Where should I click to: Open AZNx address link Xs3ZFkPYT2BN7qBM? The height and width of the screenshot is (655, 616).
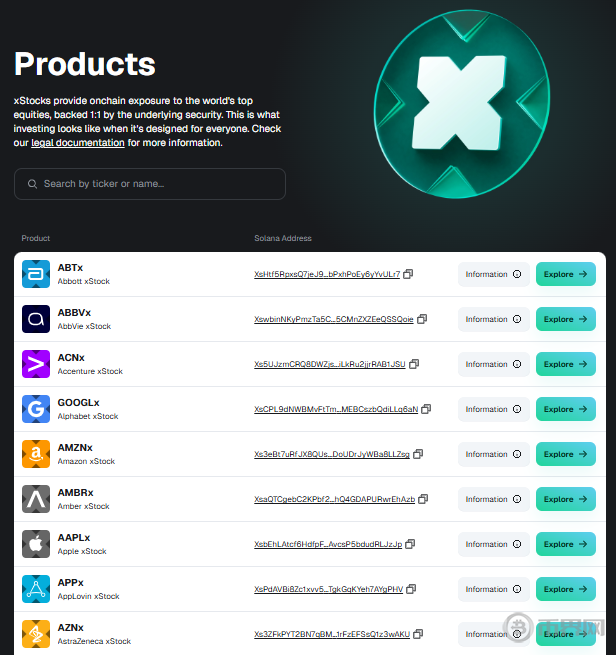coord(332,635)
